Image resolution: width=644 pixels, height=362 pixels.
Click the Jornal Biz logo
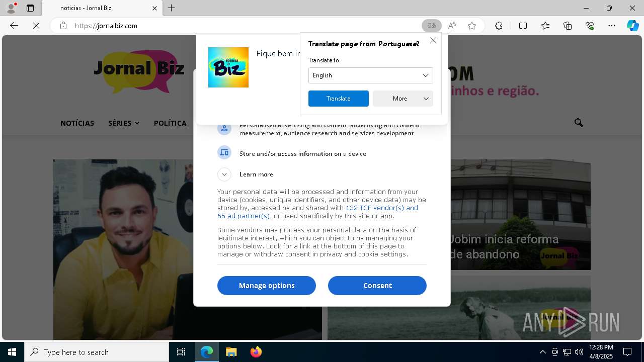[139, 71]
